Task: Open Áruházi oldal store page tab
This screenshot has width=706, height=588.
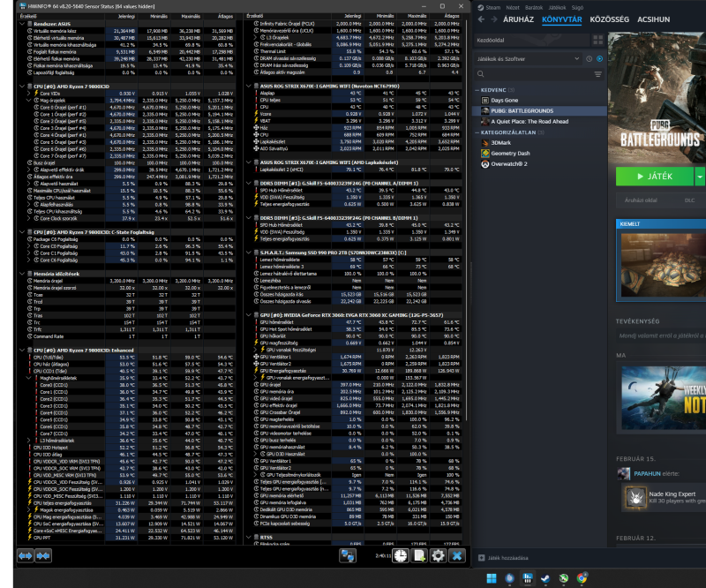Action: 641,200
